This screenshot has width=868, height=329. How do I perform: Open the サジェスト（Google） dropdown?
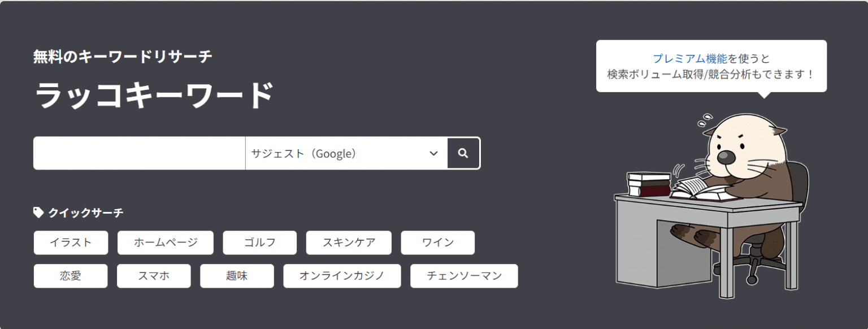coord(339,153)
